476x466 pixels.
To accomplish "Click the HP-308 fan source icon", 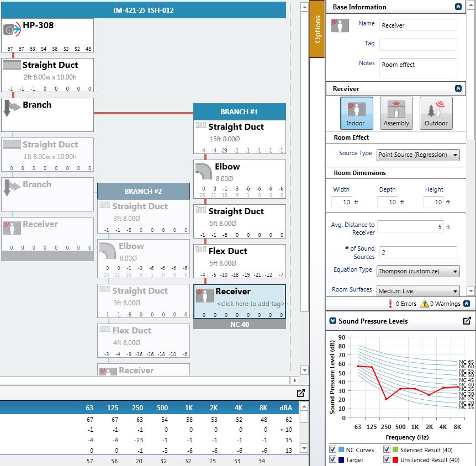I will pos(12,30).
